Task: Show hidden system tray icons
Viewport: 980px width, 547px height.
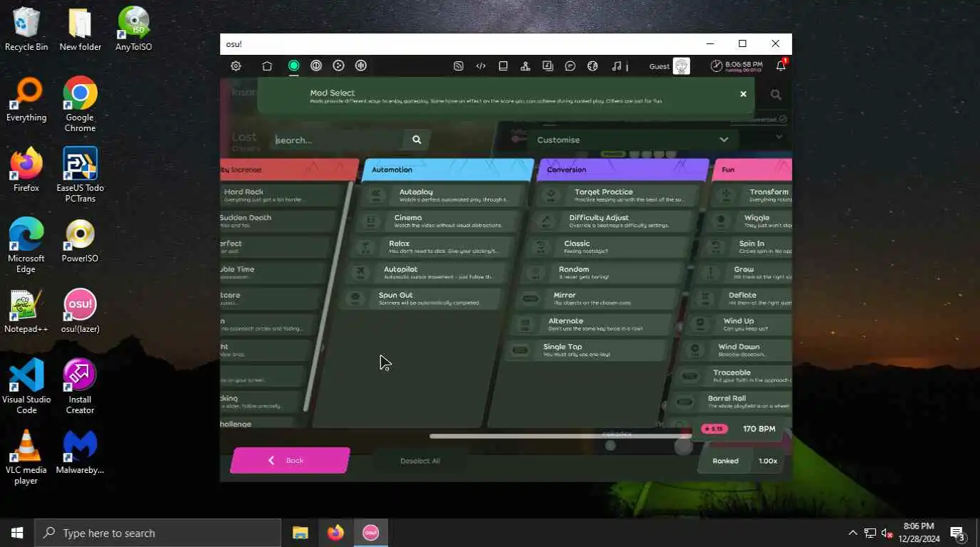Action: click(x=853, y=533)
